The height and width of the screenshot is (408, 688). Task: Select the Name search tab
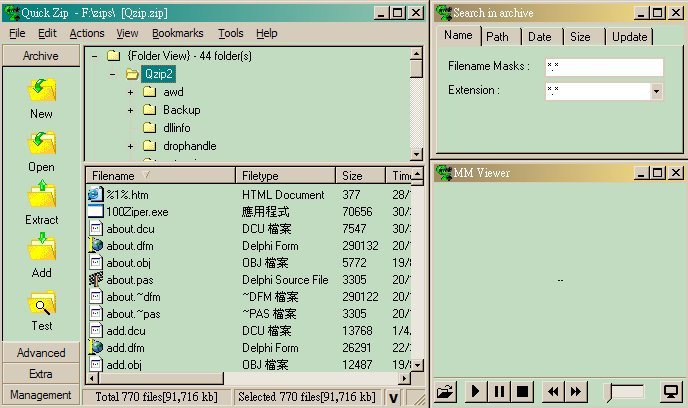[458, 35]
